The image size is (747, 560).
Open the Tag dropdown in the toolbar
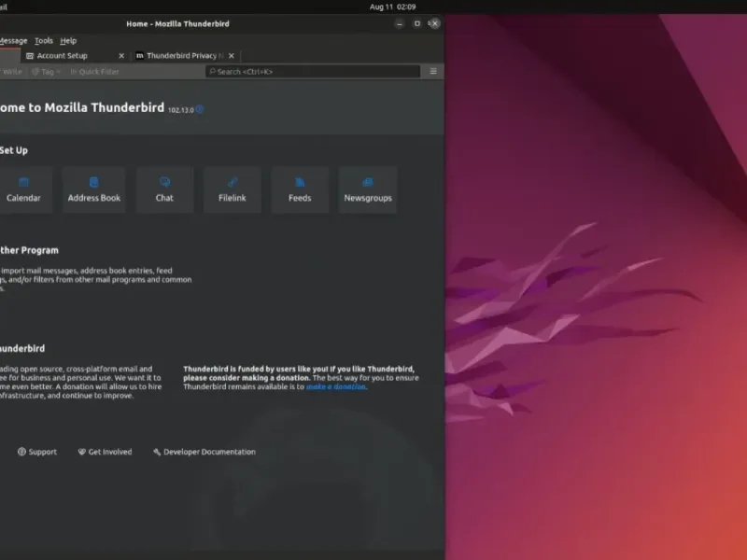46,72
